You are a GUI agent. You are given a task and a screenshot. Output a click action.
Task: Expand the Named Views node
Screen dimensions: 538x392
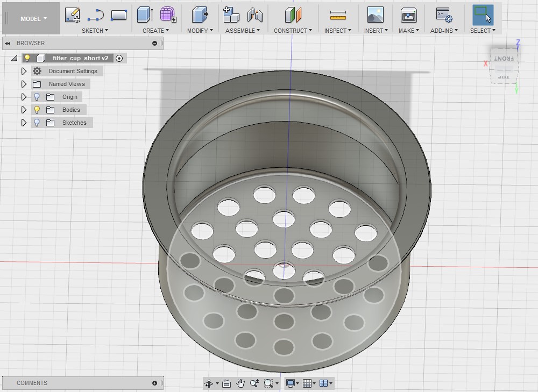click(x=24, y=84)
